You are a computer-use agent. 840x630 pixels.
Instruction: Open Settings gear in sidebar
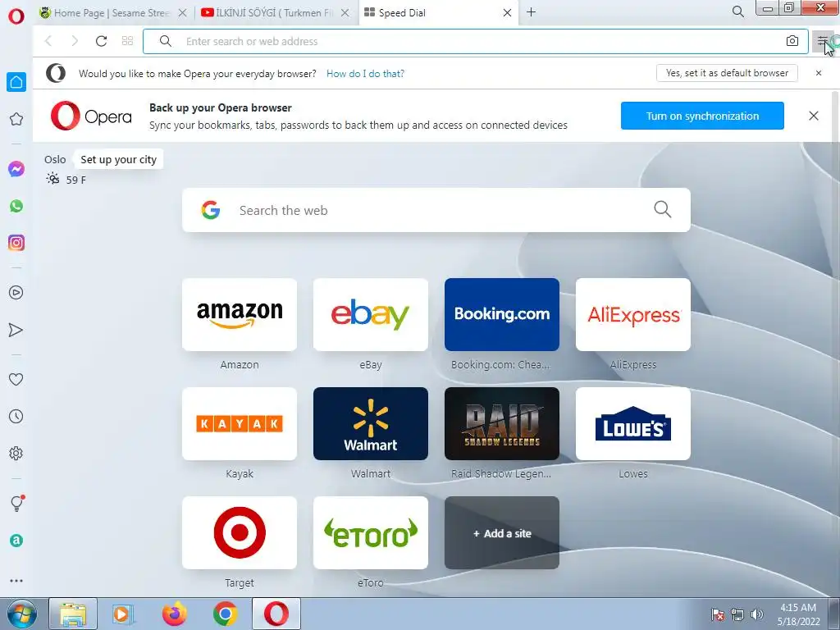[16, 453]
